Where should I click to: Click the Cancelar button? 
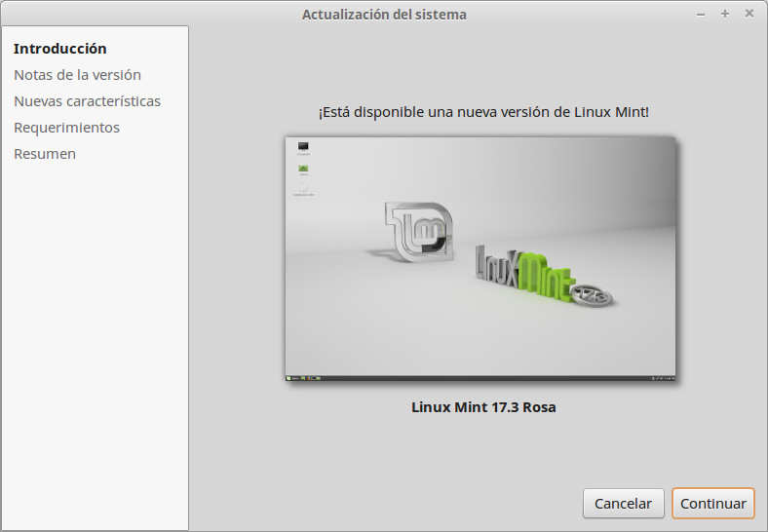pos(623,503)
